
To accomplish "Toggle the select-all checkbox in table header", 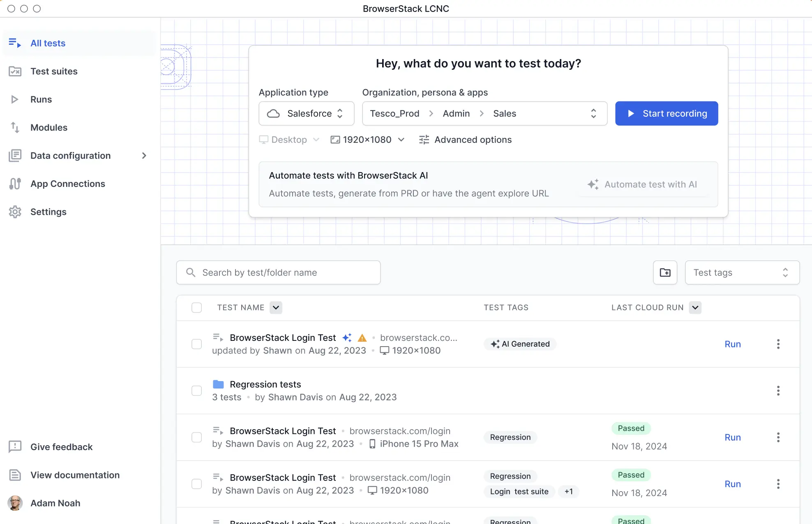I will (x=197, y=308).
